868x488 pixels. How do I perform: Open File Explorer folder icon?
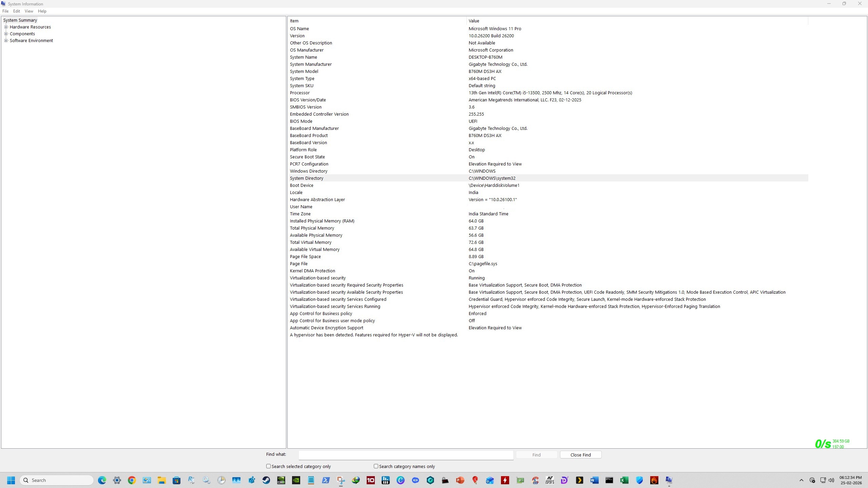161,480
